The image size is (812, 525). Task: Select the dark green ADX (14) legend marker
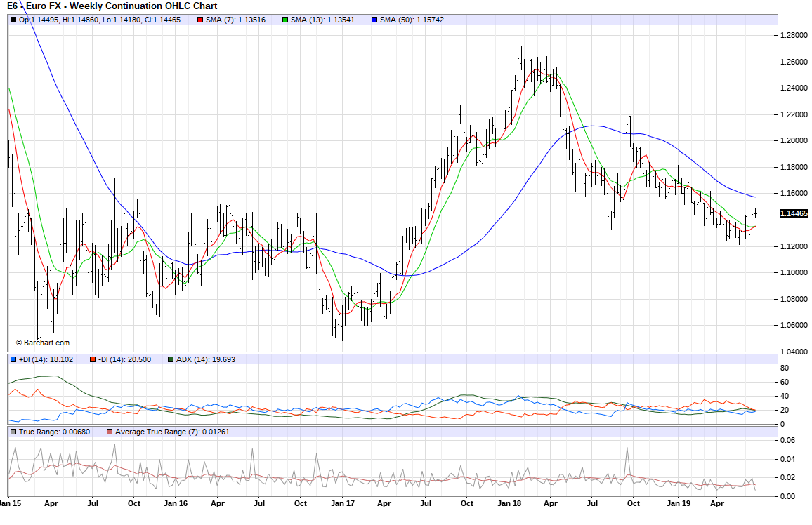click(171, 359)
